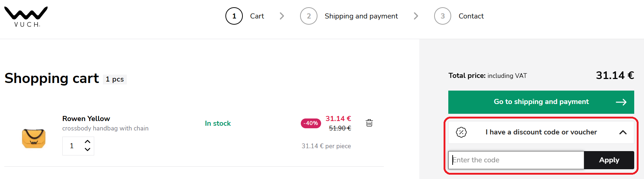Open the Rowen Yellow product link

tap(86, 118)
